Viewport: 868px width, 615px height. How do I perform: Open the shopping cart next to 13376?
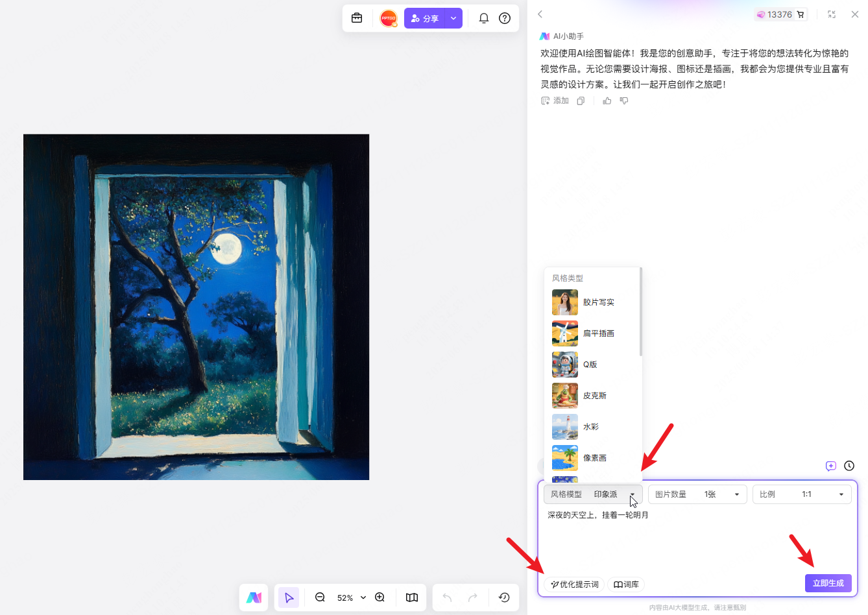click(801, 14)
